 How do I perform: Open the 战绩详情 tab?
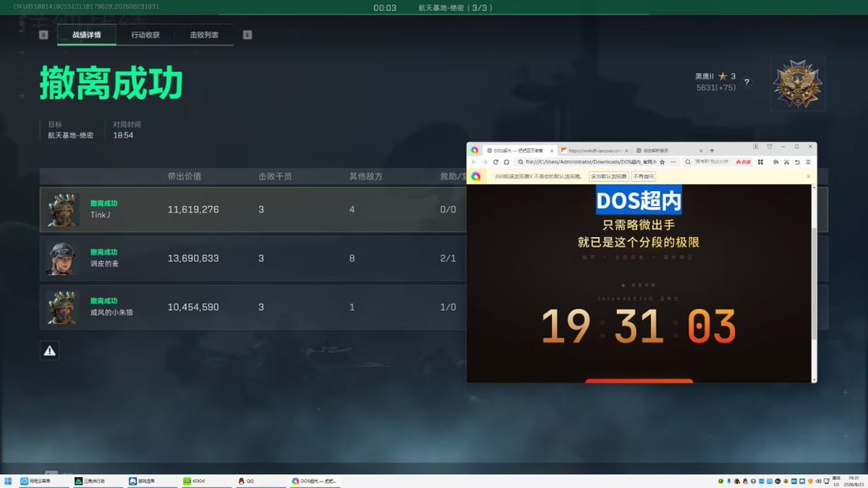[x=87, y=35]
